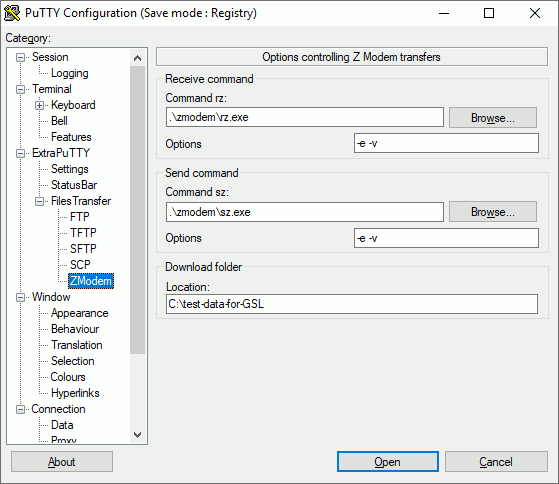The width and height of the screenshot is (559, 484).
Task: Collapse the ExtraPuTTY tree node
Action: (x=21, y=153)
